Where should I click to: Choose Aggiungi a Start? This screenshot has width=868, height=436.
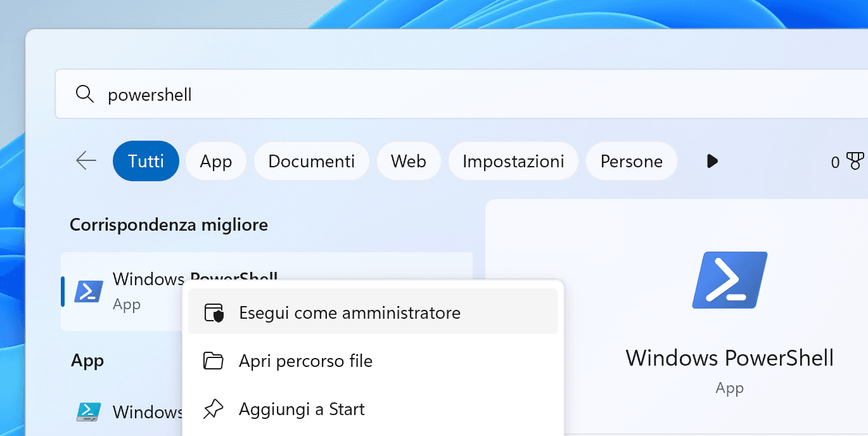[373, 409]
